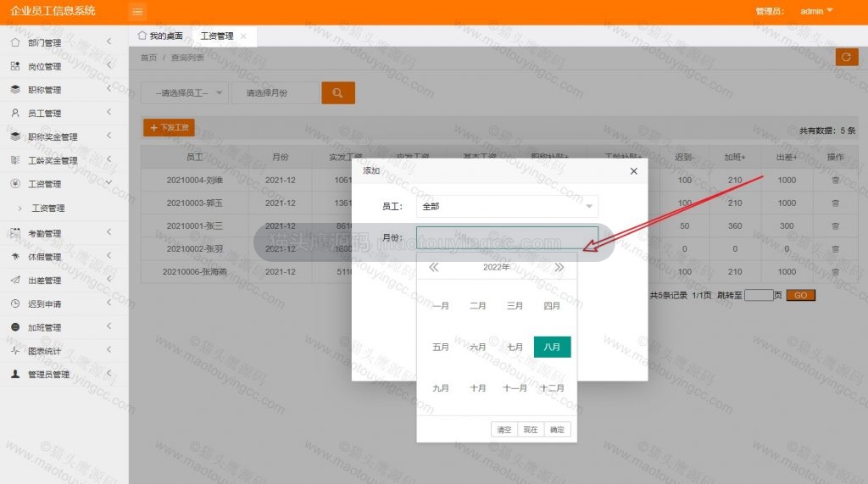This screenshot has width=868, height=484.
Task: Delete the 20210003-郭玉 row via trash icon
Action: 835,203
